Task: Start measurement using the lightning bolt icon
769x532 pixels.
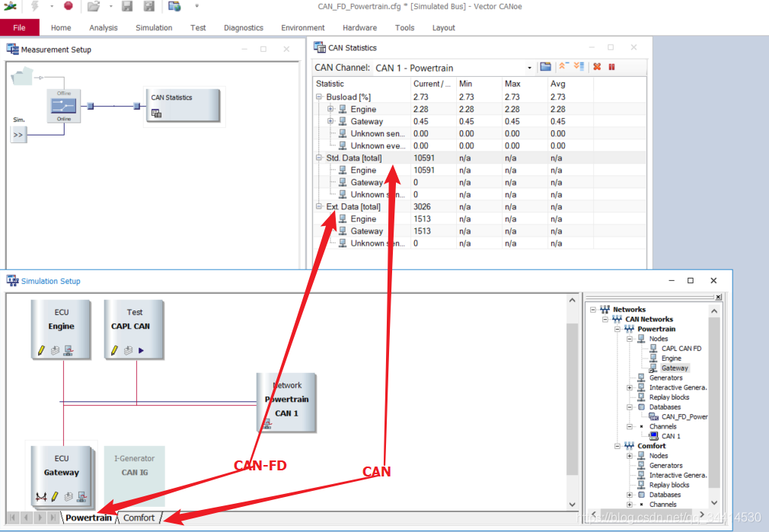Action: [x=35, y=6]
